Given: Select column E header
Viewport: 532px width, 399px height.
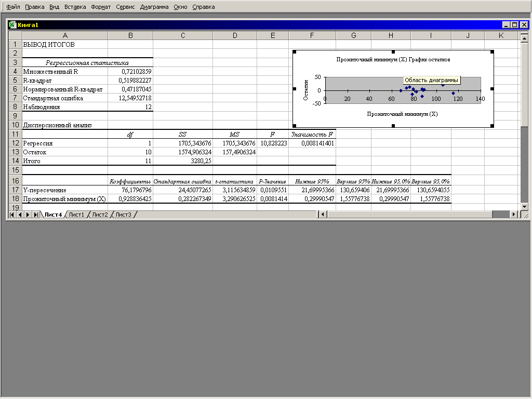Looking at the screenshot, I should point(273,35).
